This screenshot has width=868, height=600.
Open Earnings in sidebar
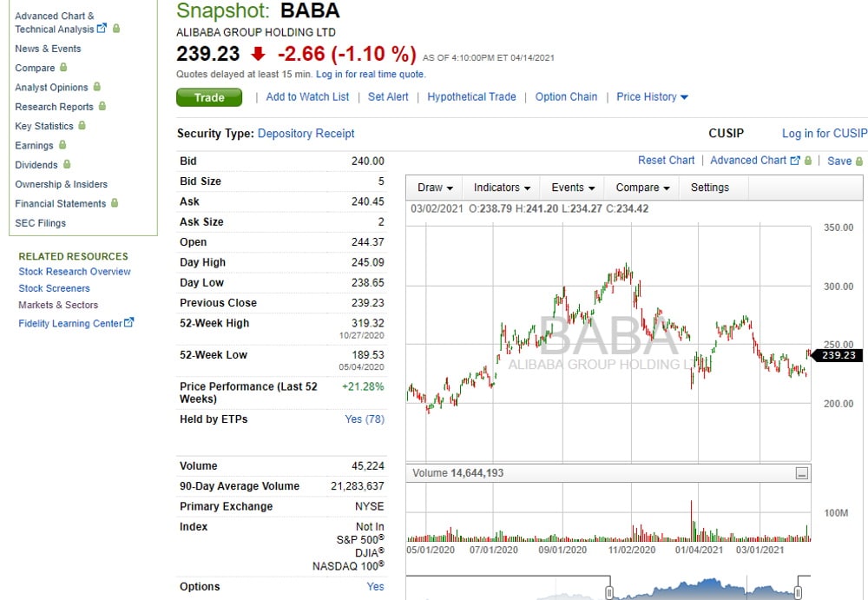pyautogui.click(x=35, y=146)
